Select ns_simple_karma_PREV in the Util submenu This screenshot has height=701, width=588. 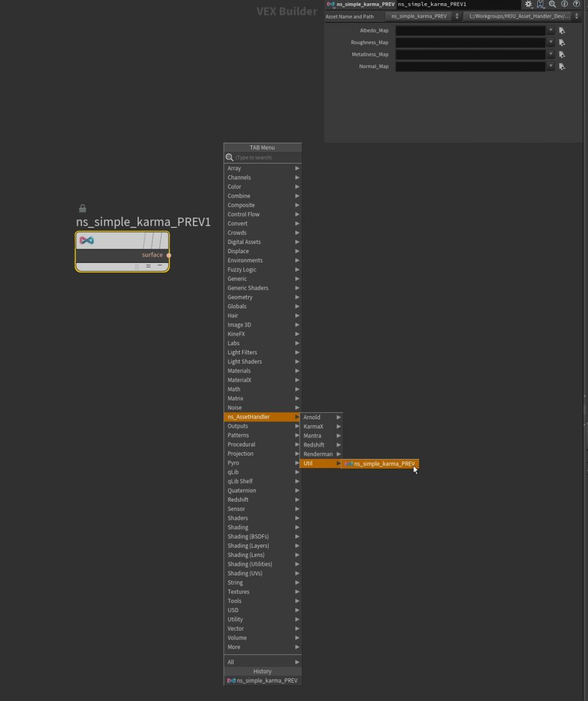tap(383, 463)
